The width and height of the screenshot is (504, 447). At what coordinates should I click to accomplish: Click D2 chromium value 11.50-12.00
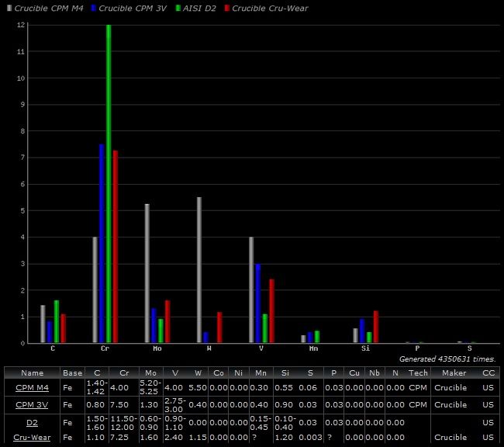(124, 423)
